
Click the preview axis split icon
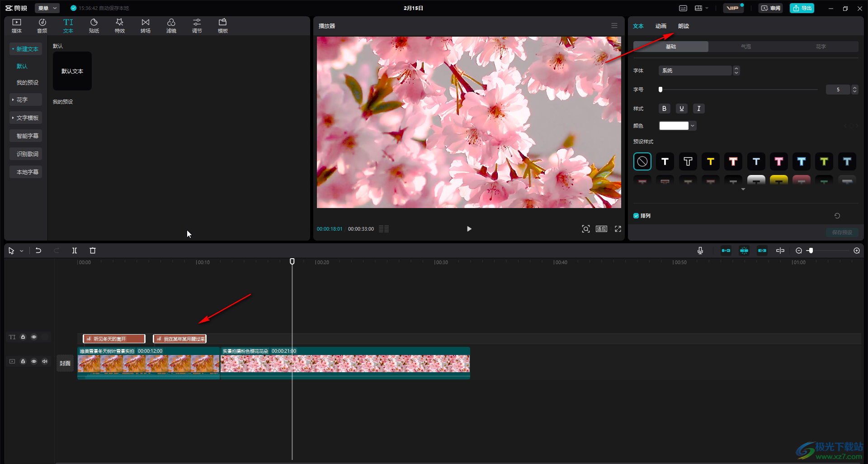(x=780, y=251)
